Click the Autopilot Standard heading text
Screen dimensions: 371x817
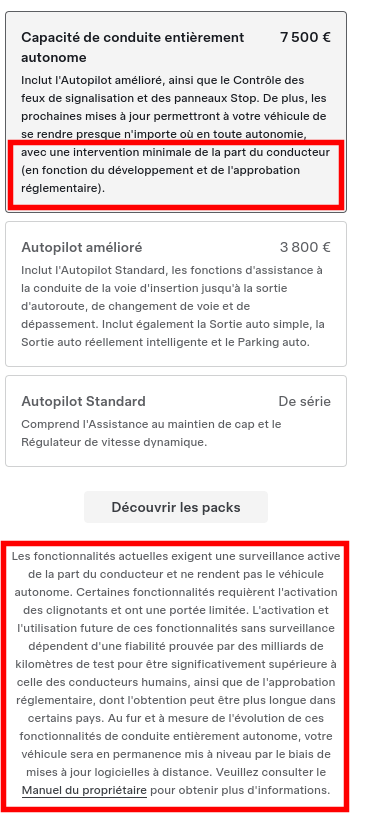click(83, 401)
